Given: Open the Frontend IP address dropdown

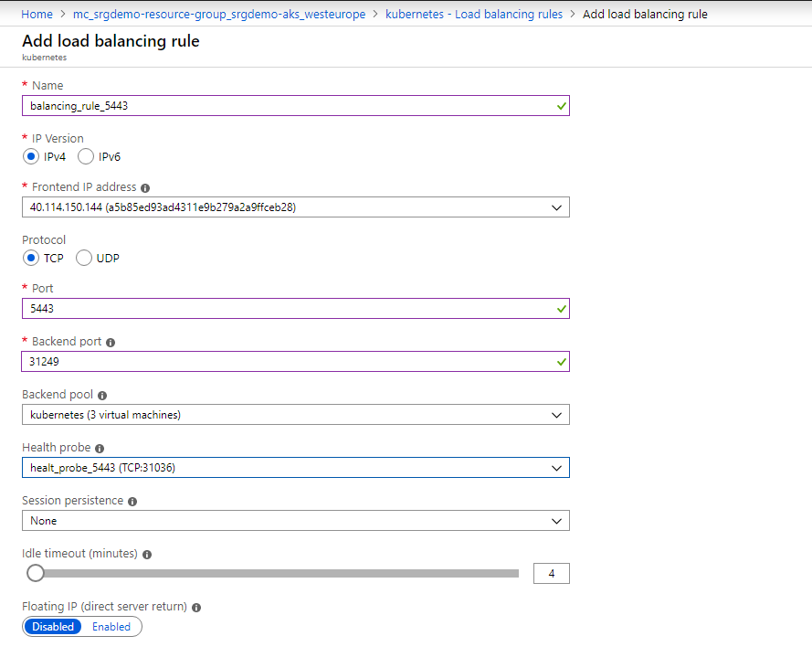Looking at the screenshot, I should (x=556, y=207).
